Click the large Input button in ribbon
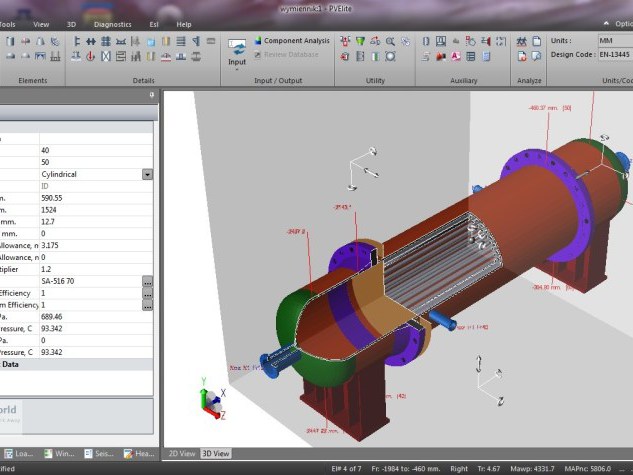The image size is (633, 475). [237, 52]
